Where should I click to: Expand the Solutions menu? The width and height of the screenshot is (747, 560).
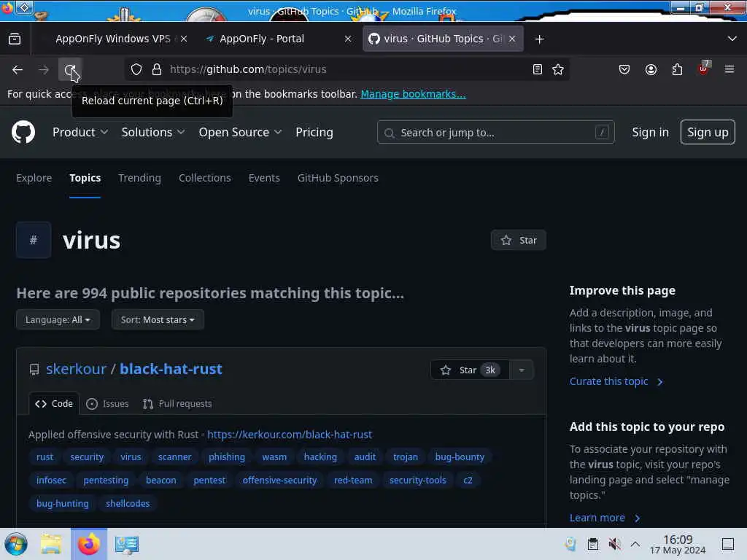click(x=153, y=133)
